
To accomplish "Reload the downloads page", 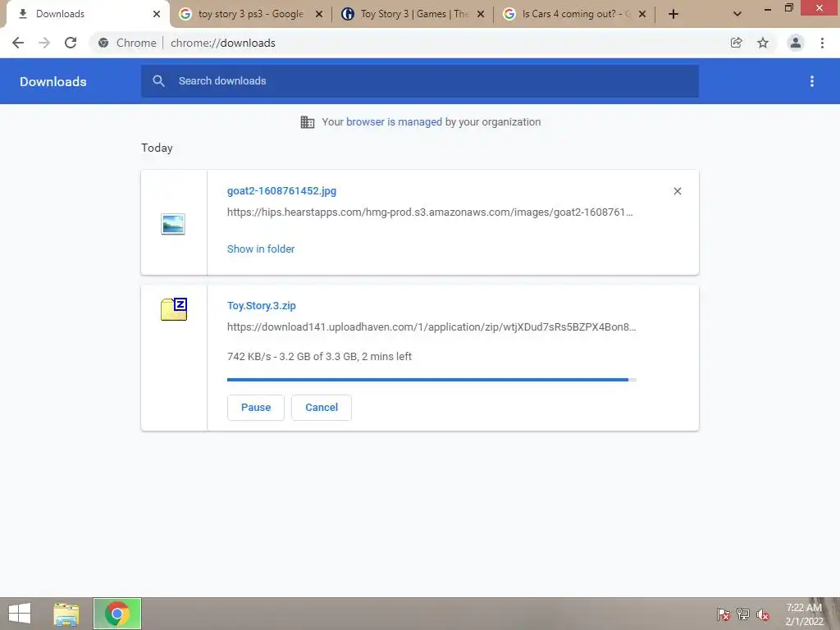I will pyautogui.click(x=71, y=43).
